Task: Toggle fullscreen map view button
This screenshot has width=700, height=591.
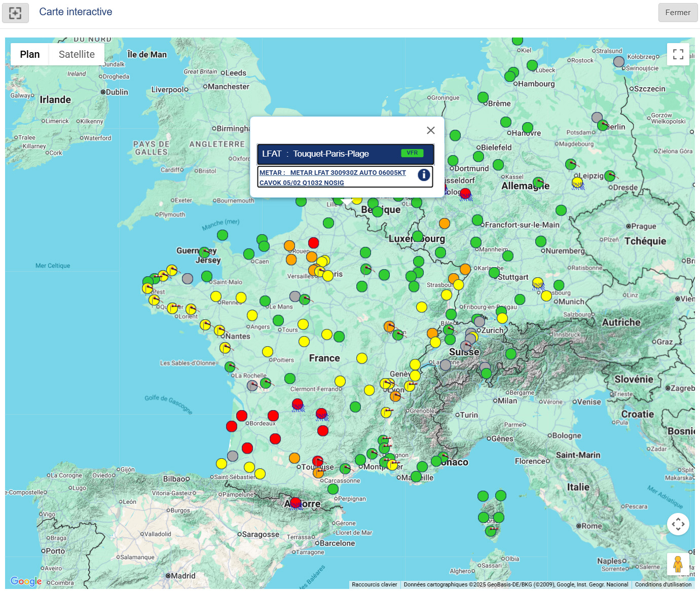Action: click(678, 54)
